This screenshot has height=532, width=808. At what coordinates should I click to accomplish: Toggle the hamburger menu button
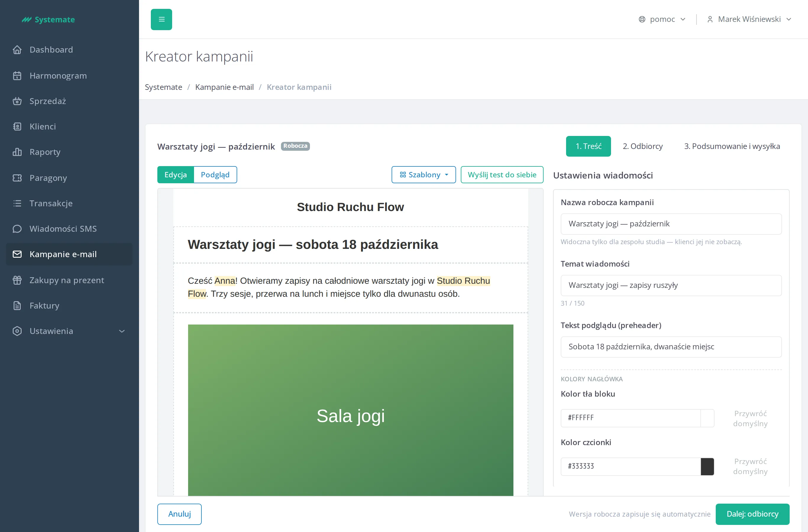click(x=161, y=19)
